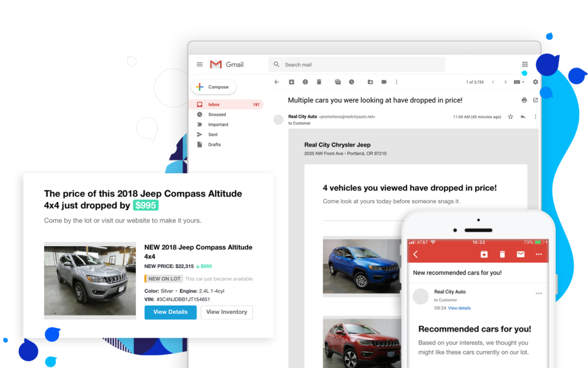Open the blue Jeep photo in the email

362,266
